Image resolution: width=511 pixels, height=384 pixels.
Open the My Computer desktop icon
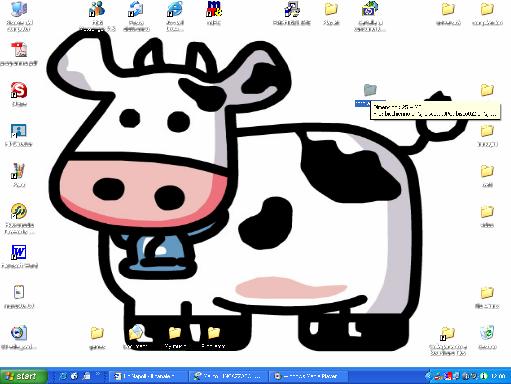(x=19, y=9)
